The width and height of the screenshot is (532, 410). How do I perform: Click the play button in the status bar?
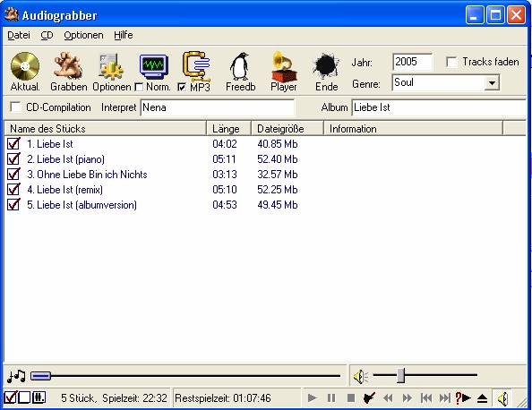(x=313, y=397)
